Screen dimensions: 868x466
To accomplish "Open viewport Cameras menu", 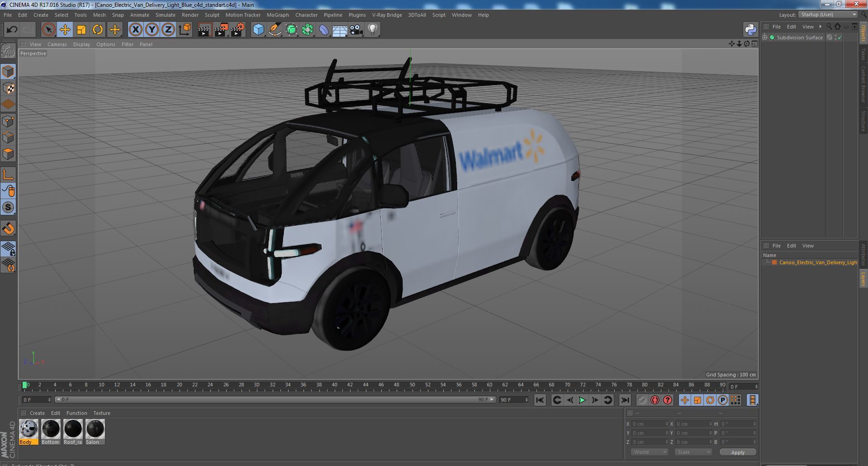I will [x=57, y=44].
